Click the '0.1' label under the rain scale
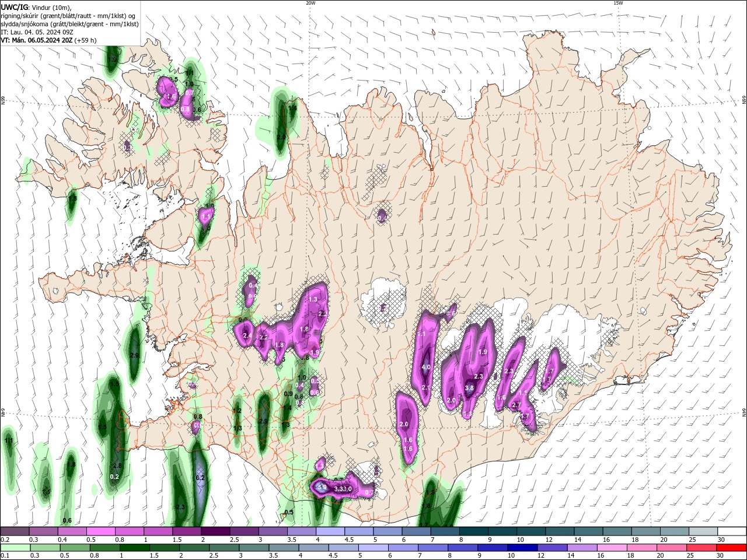 [5, 556]
